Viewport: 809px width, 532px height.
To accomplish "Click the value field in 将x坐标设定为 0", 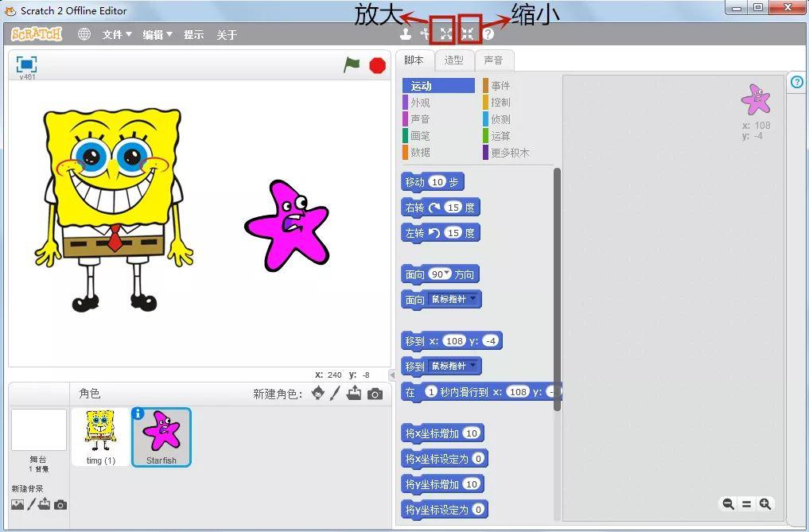I will tap(478, 459).
